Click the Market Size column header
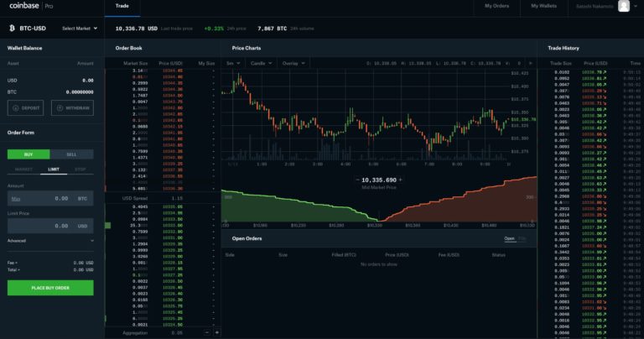 [135, 63]
